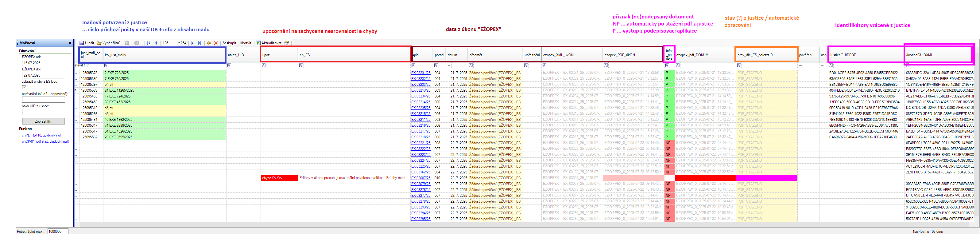The image size is (980, 234).
Task: Click the Uložit save icon
Action: click(x=82, y=43)
